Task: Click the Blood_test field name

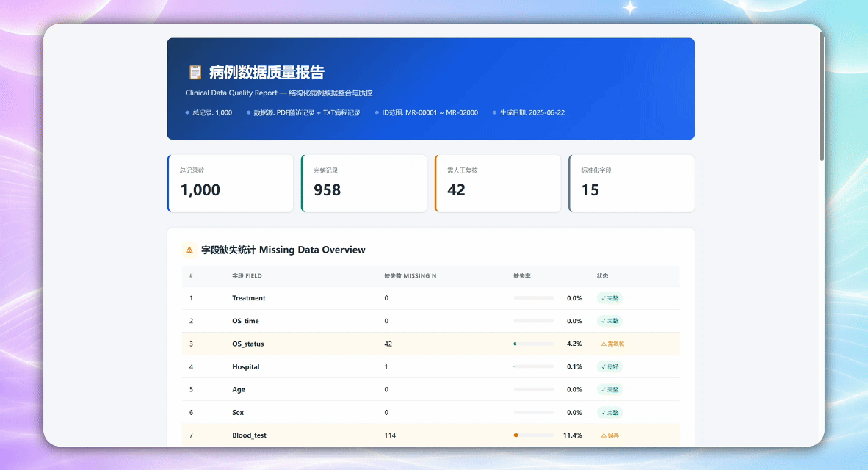Action: pyautogui.click(x=249, y=435)
